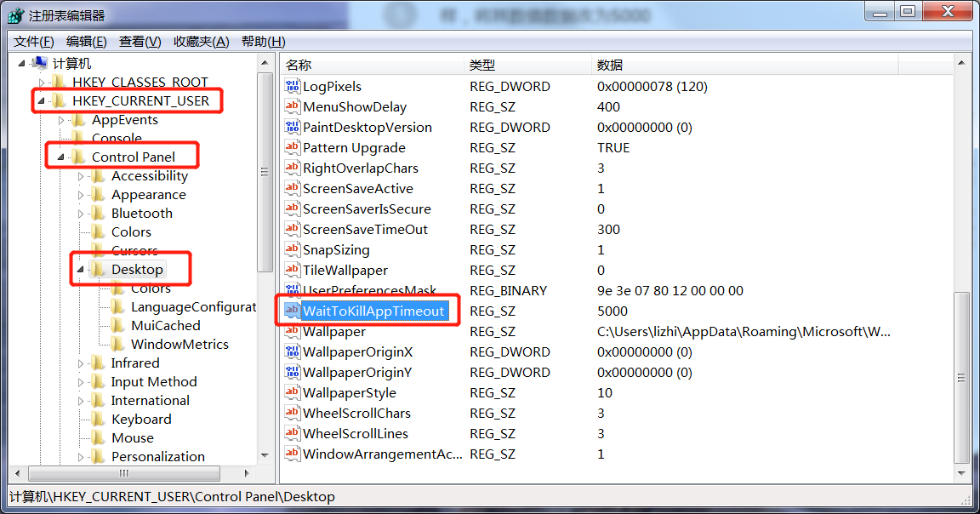Expand the Input Method key
The width and height of the screenshot is (980, 514).
click(x=80, y=382)
